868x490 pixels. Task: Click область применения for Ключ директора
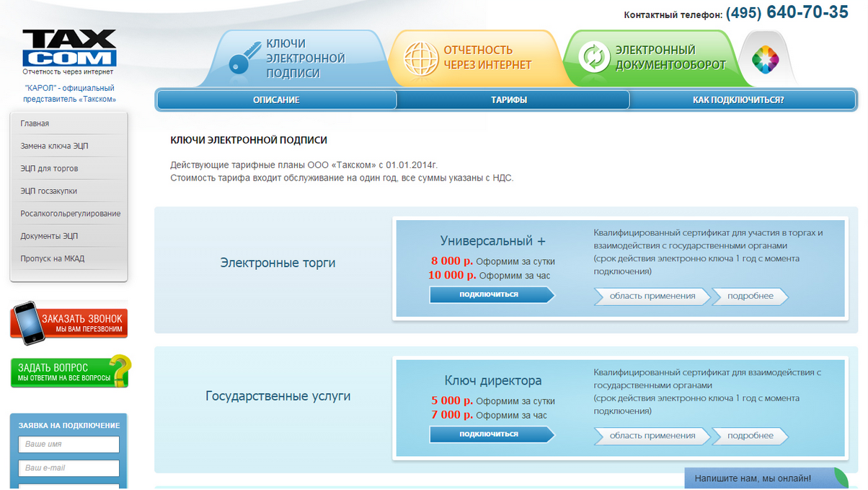point(652,436)
